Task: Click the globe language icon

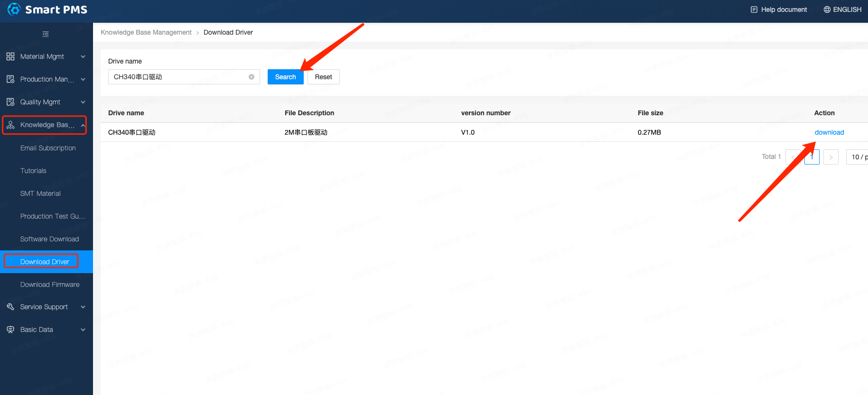Action: click(827, 9)
